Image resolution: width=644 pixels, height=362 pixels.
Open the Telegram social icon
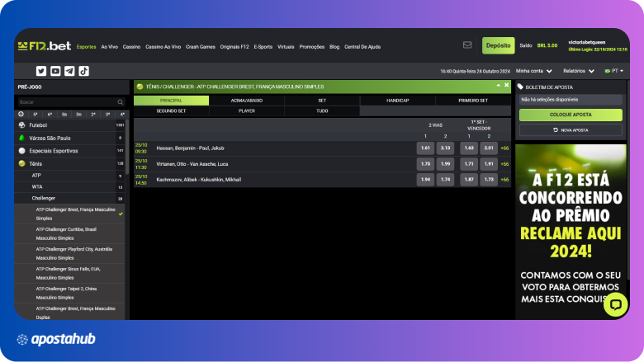point(70,71)
